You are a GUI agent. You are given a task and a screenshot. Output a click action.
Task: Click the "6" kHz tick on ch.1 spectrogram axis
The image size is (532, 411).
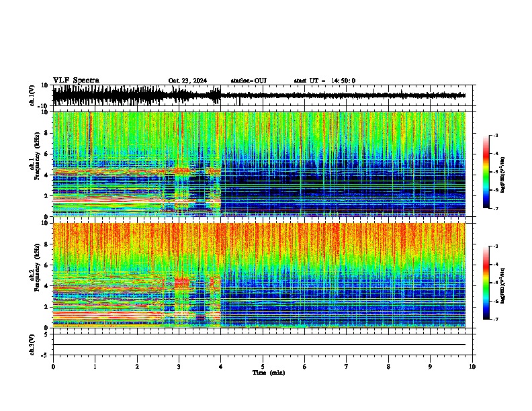tap(46, 154)
